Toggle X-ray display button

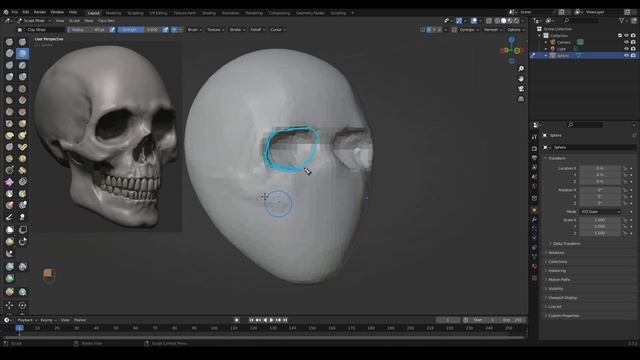click(489, 20)
